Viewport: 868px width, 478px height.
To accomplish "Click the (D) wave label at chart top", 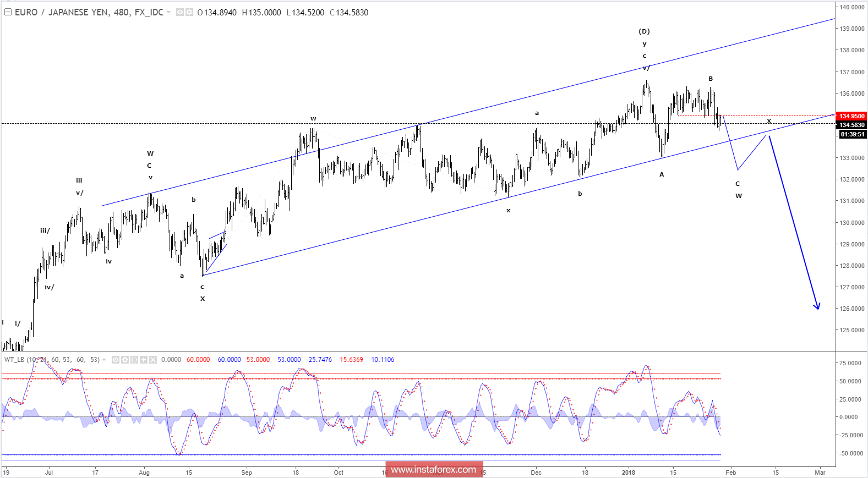I will (644, 31).
